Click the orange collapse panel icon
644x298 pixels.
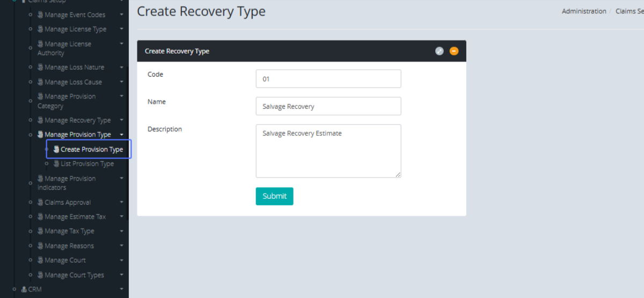click(x=454, y=51)
